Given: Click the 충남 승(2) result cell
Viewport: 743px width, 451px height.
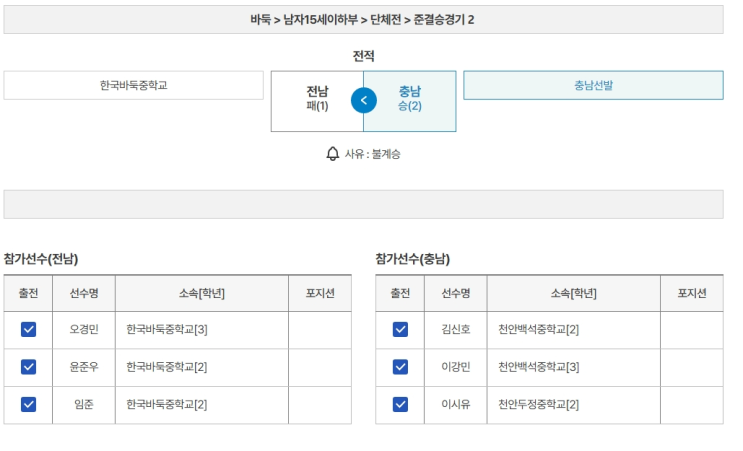Looking at the screenshot, I should 409,101.
